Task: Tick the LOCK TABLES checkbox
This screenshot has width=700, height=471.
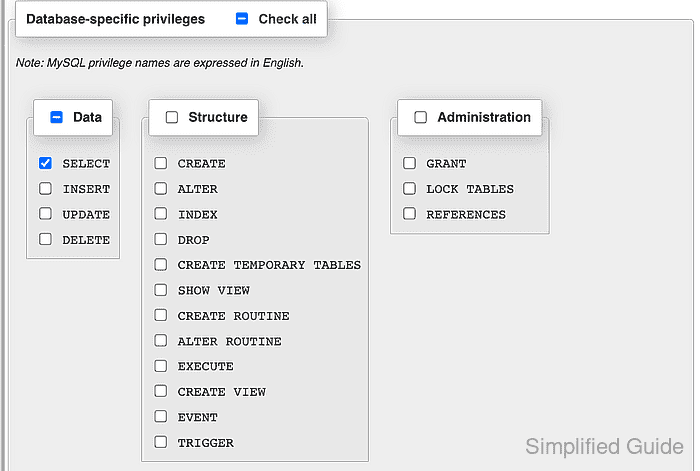Action: point(409,188)
